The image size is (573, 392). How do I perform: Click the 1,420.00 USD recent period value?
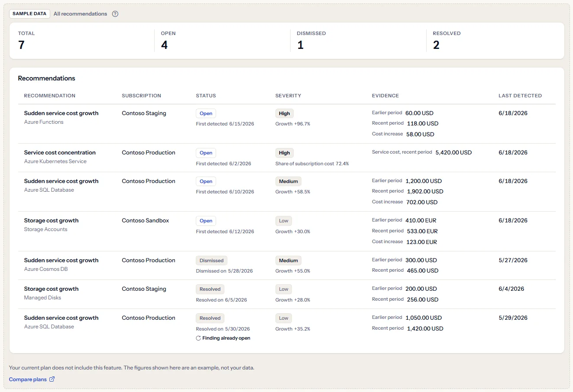coord(425,328)
